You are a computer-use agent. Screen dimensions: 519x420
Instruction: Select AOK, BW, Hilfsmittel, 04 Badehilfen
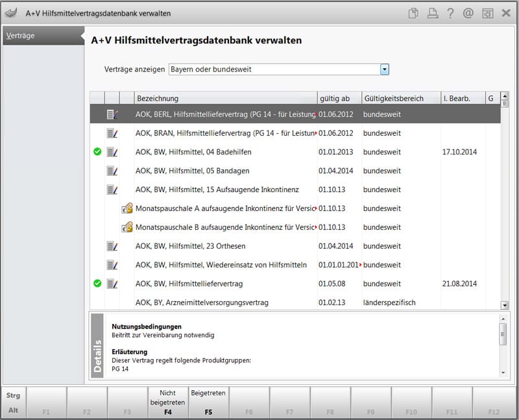click(x=193, y=152)
